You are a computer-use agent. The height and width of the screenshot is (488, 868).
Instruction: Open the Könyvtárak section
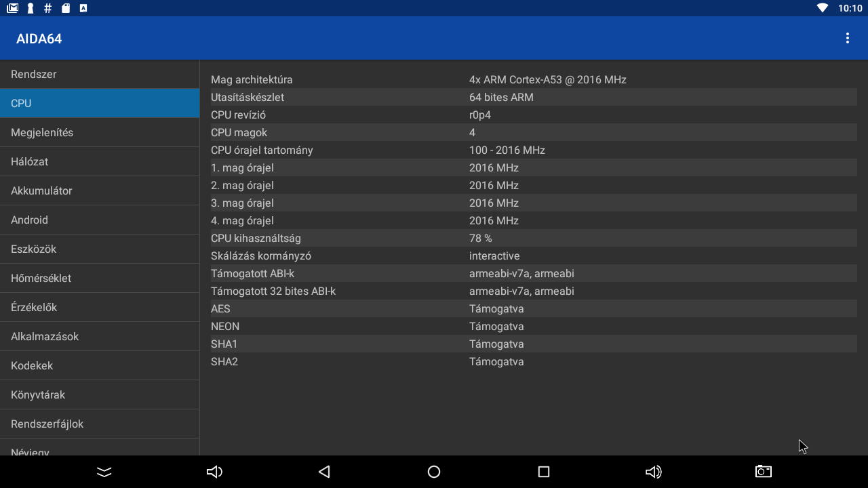tap(100, 394)
